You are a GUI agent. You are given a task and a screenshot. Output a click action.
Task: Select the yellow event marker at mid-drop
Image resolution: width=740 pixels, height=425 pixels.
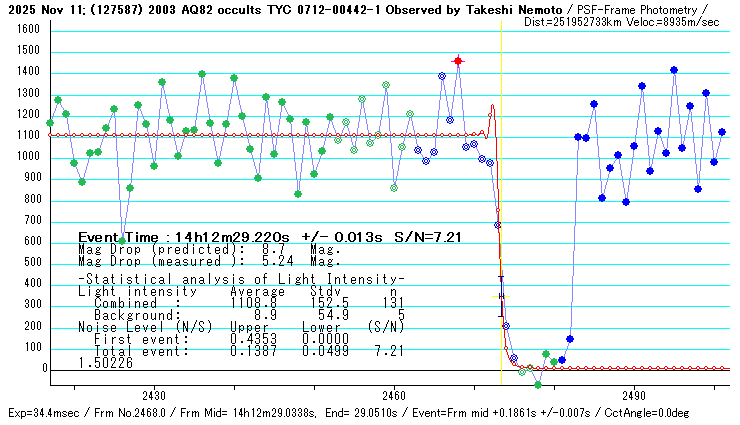click(x=501, y=296)
